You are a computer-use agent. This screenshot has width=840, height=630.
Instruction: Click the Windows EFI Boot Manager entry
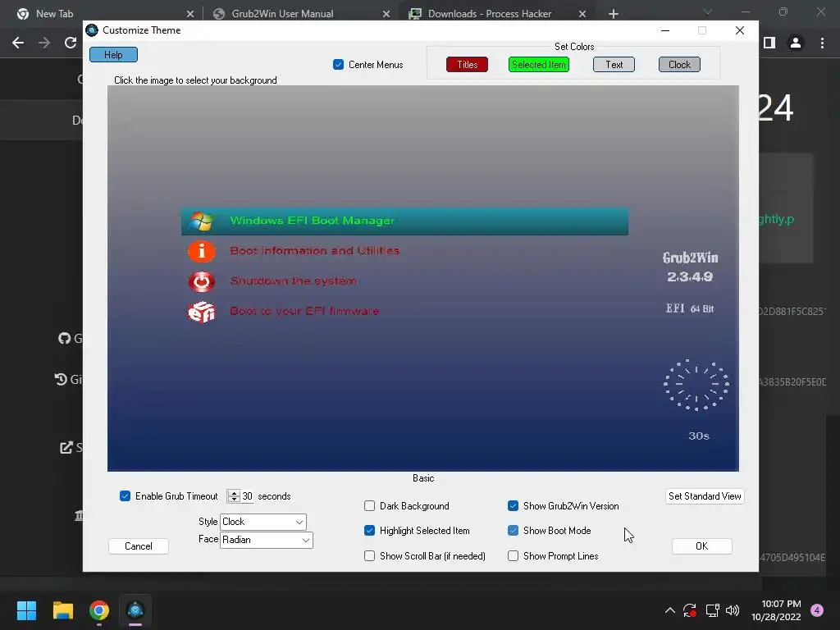click(404, 221)
